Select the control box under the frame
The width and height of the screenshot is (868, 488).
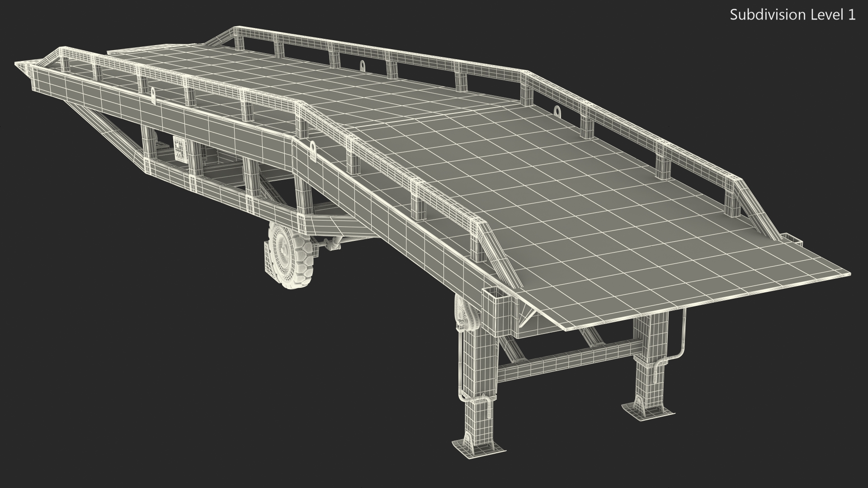tap(180, 149)
